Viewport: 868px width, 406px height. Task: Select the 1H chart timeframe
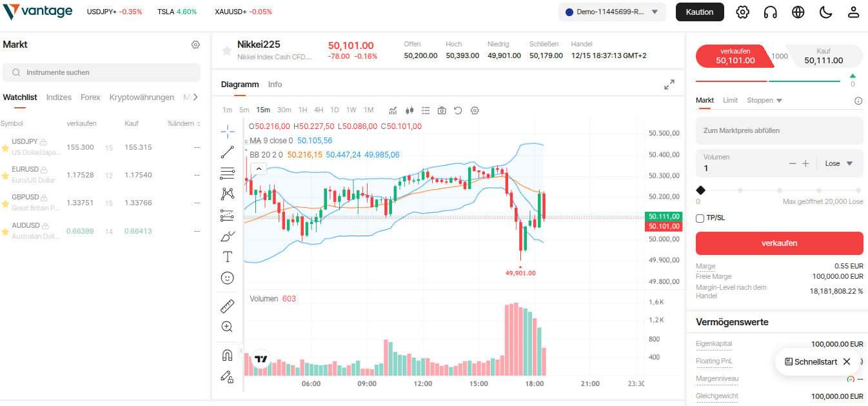pos(302,110)
